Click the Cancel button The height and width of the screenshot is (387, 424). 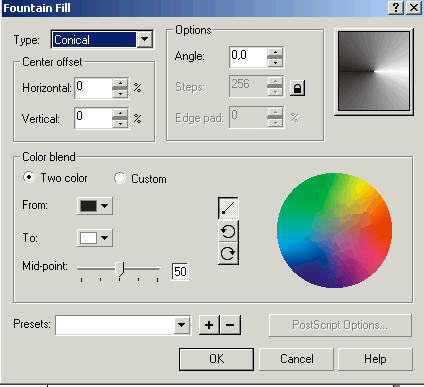pos(296,359)
